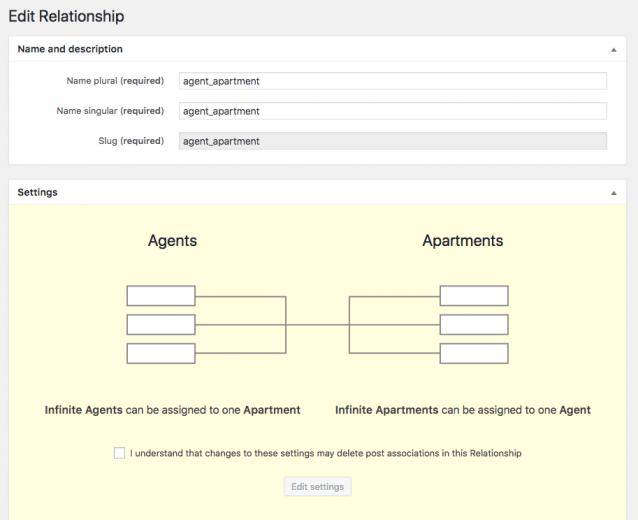638x520 pixels.
Task: Click the 'I understand that changes' label text
Action: 326,453
